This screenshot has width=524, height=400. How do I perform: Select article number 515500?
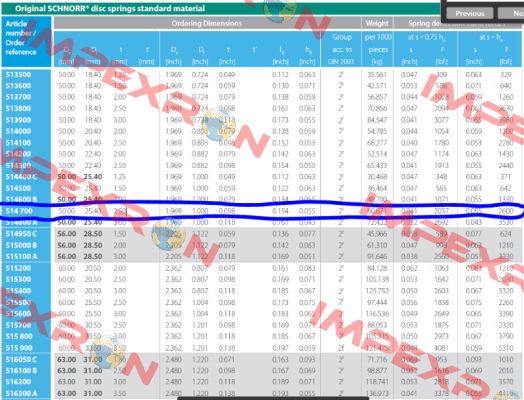click(18, 302)
